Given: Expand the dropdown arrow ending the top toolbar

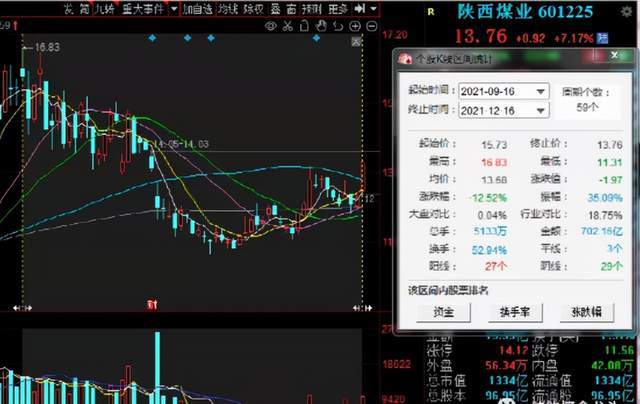Looking at the screenshot, I should 373,8.
